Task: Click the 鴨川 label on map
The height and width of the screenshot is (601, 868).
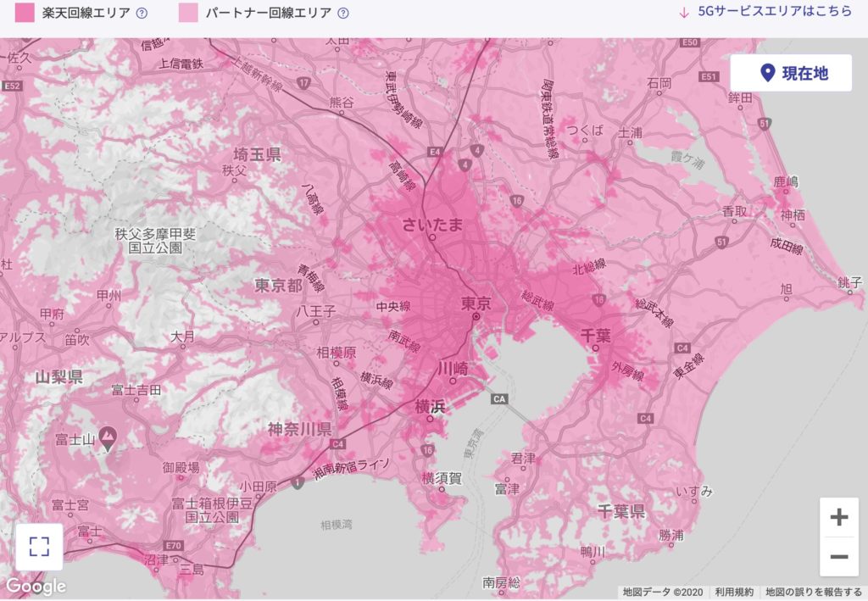Action: pos(593,552)
